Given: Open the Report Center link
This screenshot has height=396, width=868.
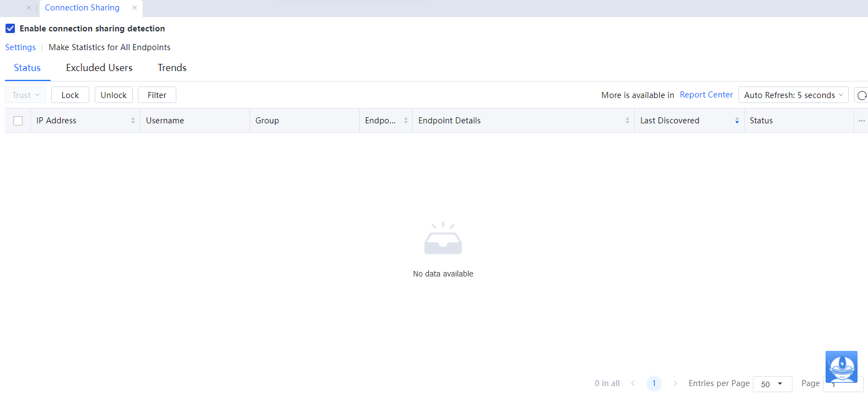Looking at the screenshot, I should pos(706,95).
